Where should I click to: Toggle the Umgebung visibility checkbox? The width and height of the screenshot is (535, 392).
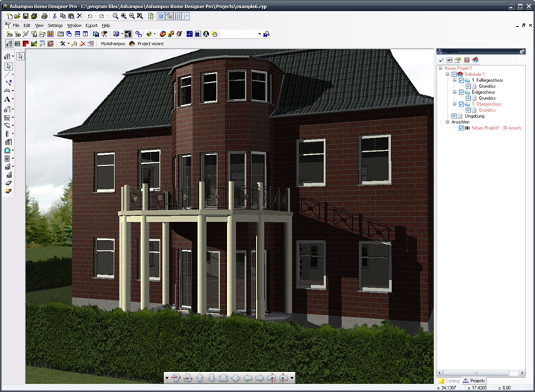pos(454,116)
